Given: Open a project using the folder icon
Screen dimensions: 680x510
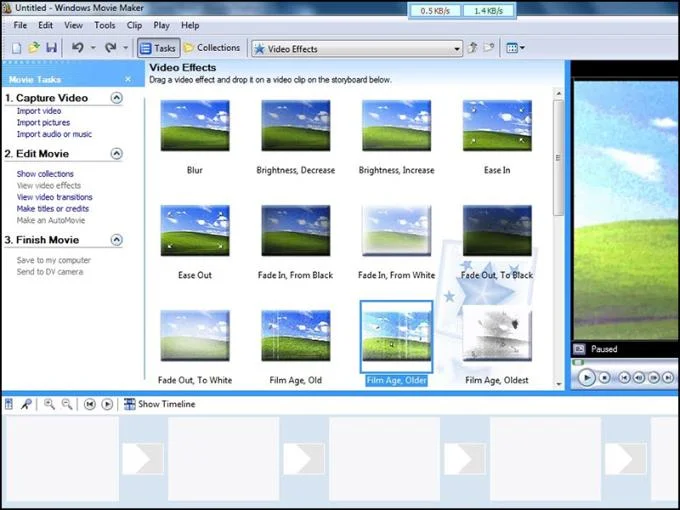Looking at the screenshot, I should coord(34,48).
